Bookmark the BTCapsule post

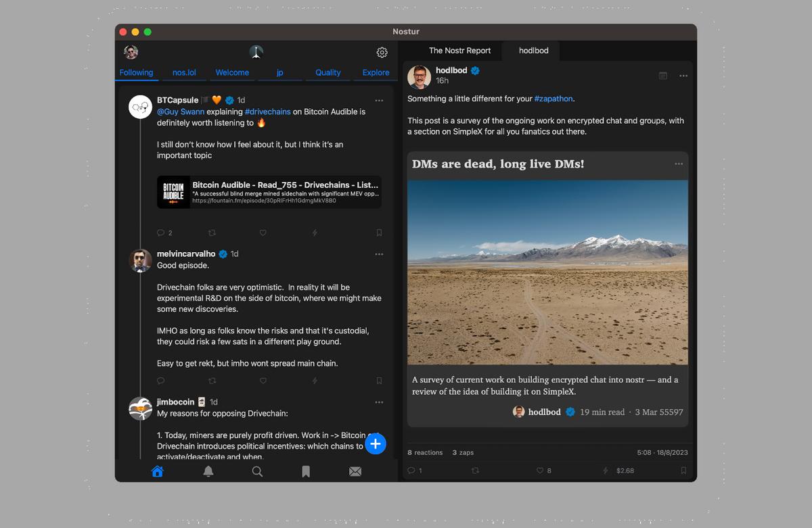pyautogui.click(x=379, y=233)
